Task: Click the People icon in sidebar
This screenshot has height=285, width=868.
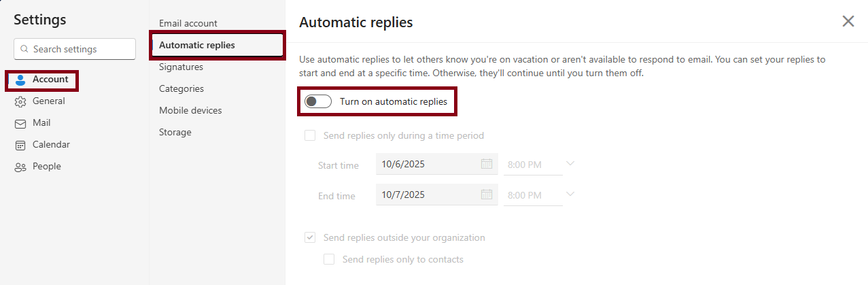Action: click(x=20, y=167)
